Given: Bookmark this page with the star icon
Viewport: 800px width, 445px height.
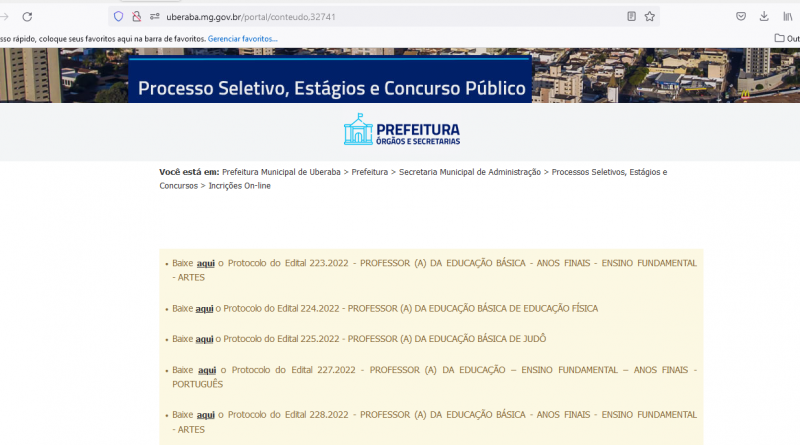Looking at the screenshot, I should 650,16.
